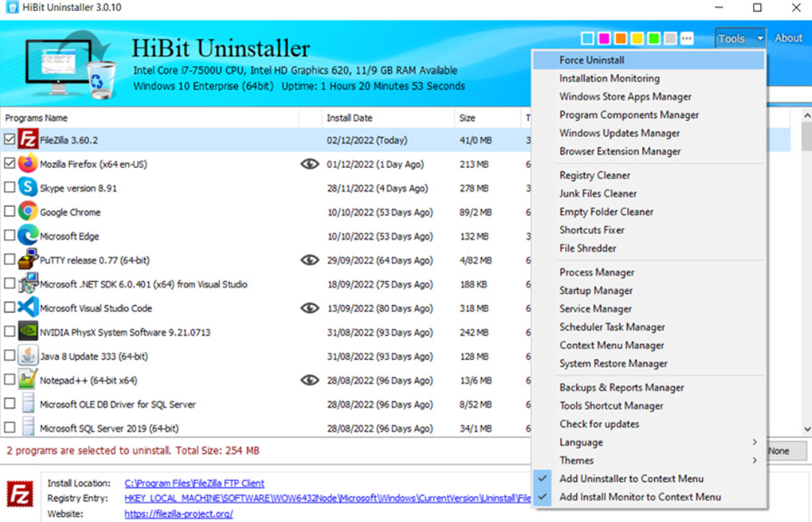Viewport: 812px width, 522px height.
Task: Check the Microsoft Edge checkbox
Action: [10, 235]
